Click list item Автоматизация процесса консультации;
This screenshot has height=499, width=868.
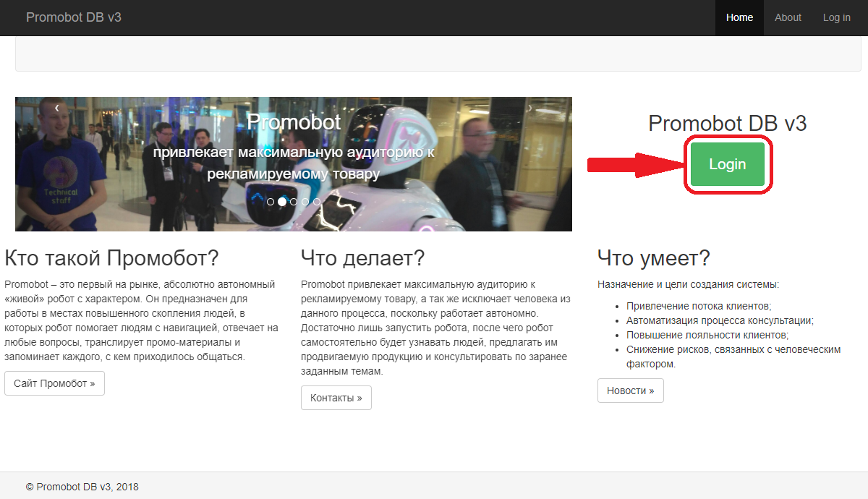720,320
